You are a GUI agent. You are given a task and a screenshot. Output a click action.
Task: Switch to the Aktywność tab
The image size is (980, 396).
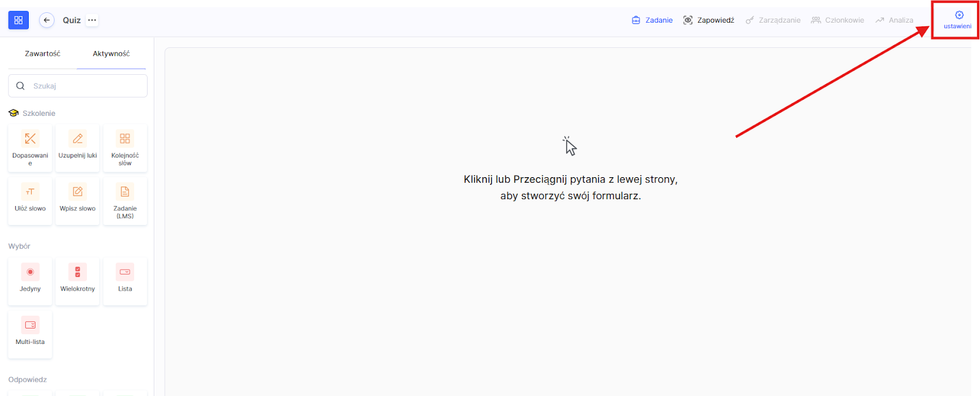[x=111, y=54]
